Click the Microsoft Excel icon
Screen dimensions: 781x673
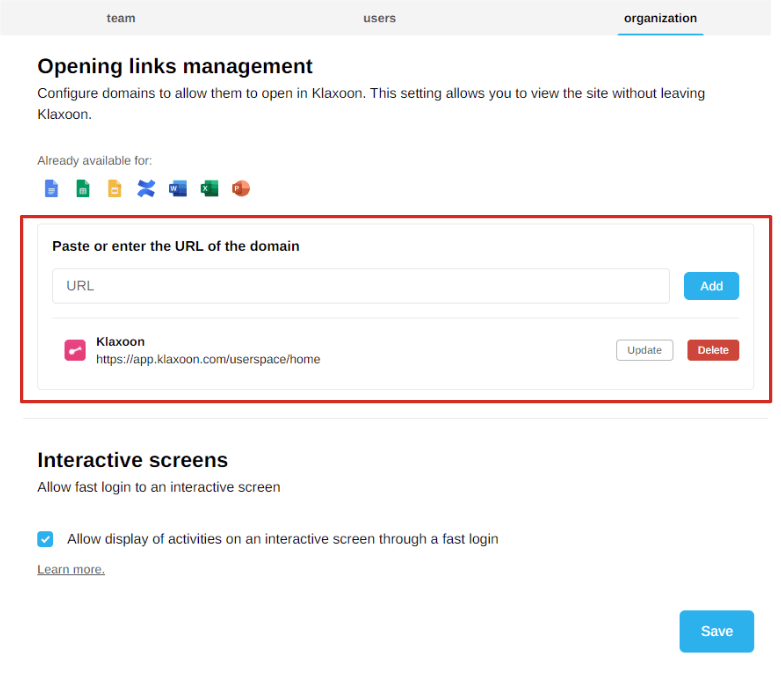[x=209, y=188]
